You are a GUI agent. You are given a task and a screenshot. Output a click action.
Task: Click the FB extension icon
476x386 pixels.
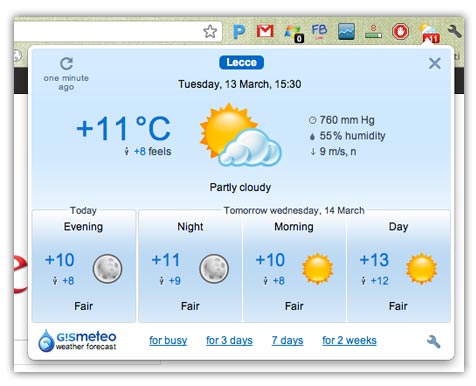[x=319, y=32]
